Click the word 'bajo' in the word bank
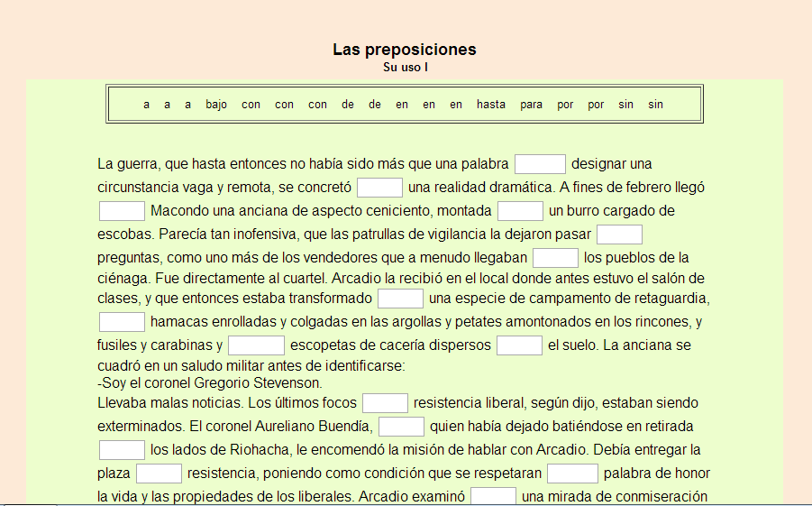Image resolution: width=812 pixels, height=506 pixels. [216, 105]
